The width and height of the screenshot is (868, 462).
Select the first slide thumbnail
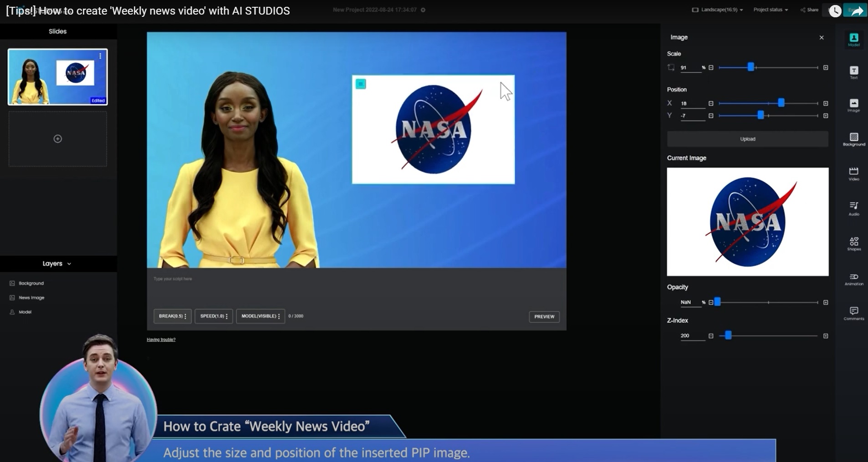click(x=58, y=77)
